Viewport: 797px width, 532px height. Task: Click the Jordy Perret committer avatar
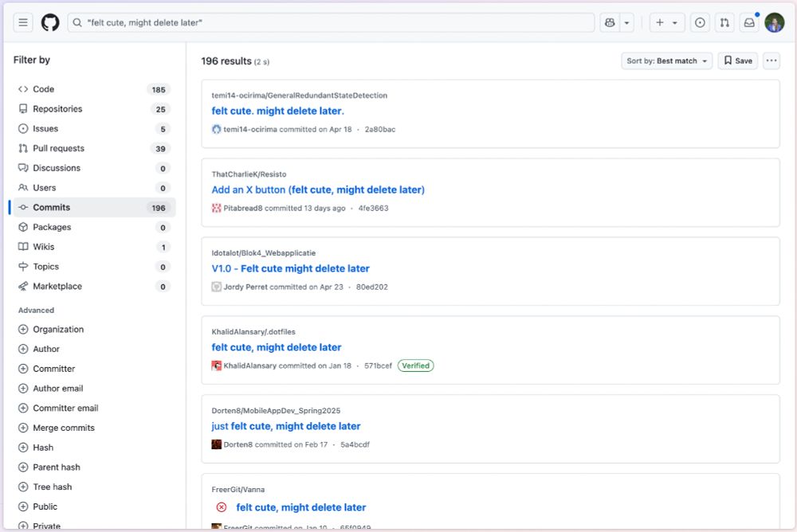[x=217, y=287]
